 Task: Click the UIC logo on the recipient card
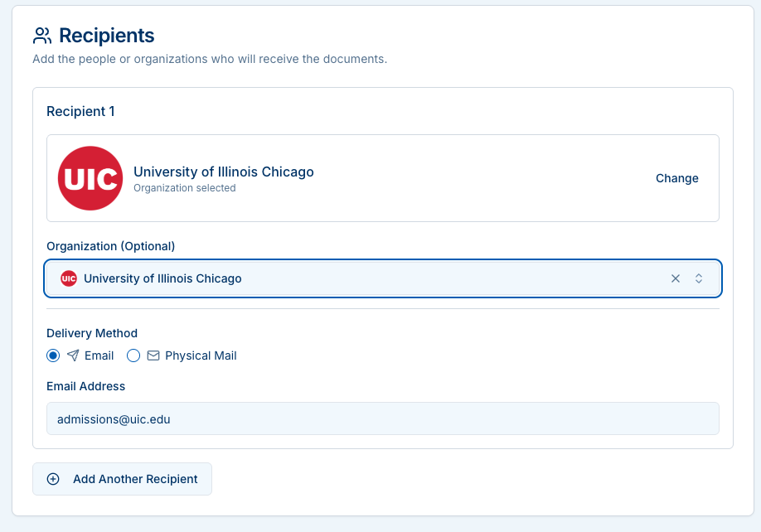tap(90, 178)
